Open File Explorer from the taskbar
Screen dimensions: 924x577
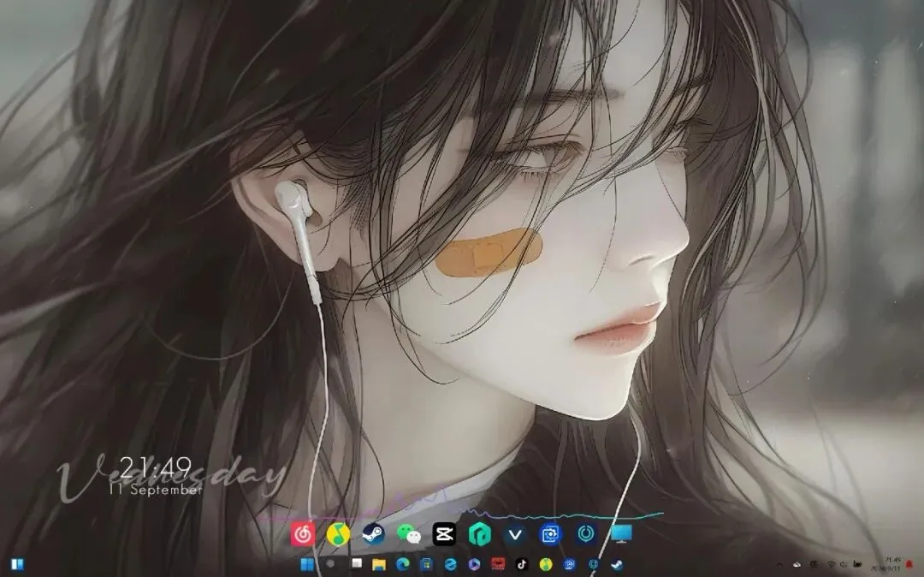coord(379,565)
